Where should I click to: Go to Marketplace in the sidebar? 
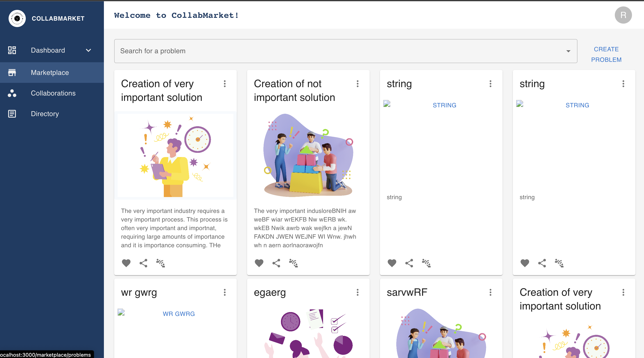click(50, 73)
